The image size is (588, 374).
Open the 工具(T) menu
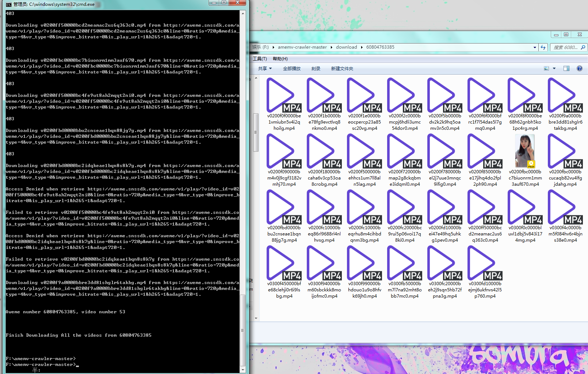point(260,59)
